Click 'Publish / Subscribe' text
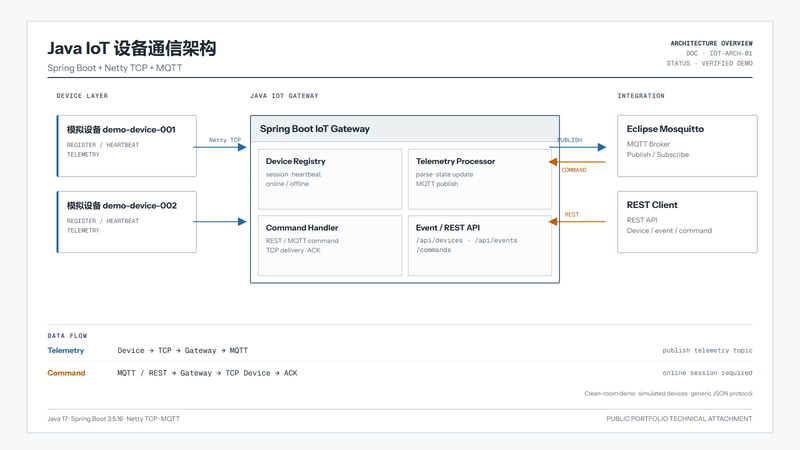The image size is (800, 450). pyautogui.click(x=658, y=155)
